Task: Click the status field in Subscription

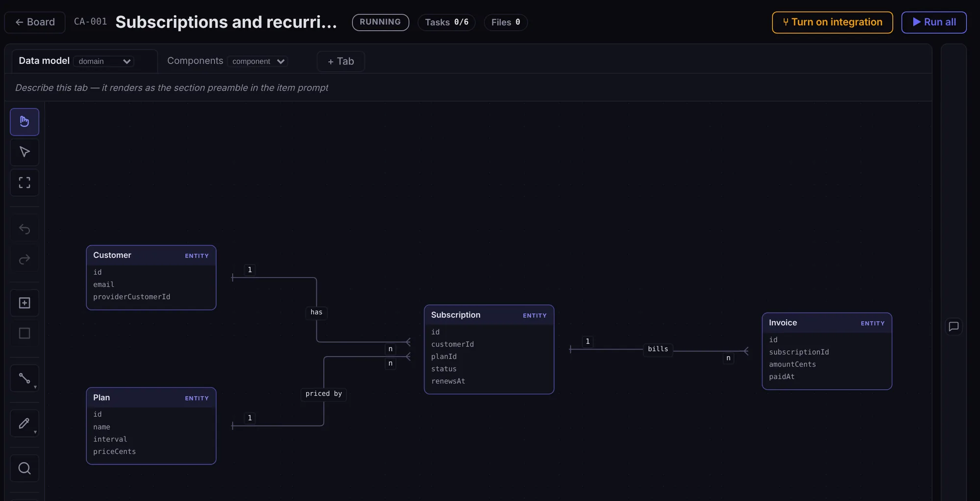Action: [444, 369]
